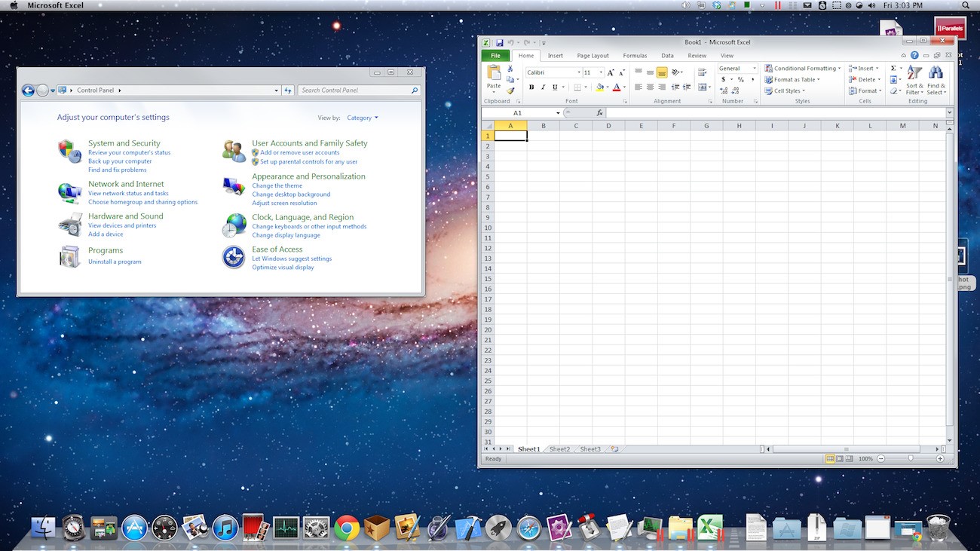Open Finder from the Dock
Image resolution: width=980 pixels, height=551 pixels.
coord(42,528)
